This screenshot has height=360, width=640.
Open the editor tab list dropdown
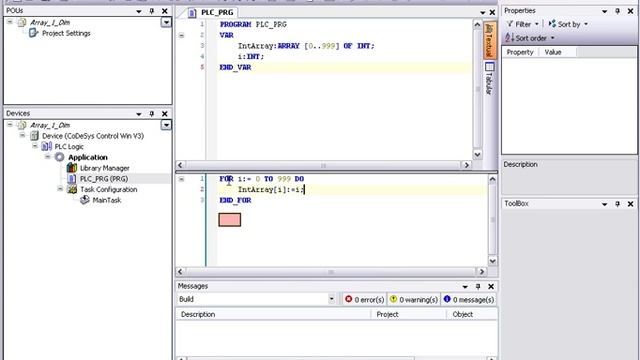482,13
